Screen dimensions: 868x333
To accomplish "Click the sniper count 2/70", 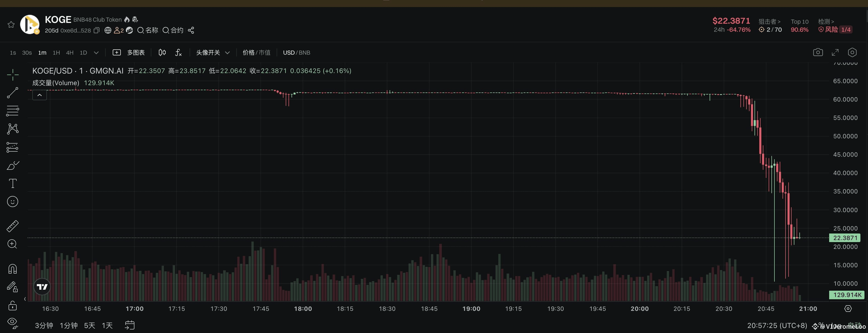I will pyautogui.click(x=770, y=30).
